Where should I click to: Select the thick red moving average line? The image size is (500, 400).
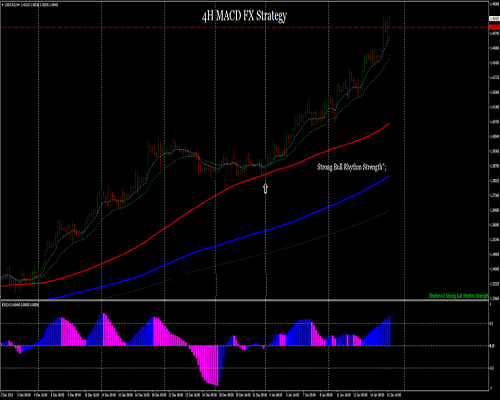(213, 197)
